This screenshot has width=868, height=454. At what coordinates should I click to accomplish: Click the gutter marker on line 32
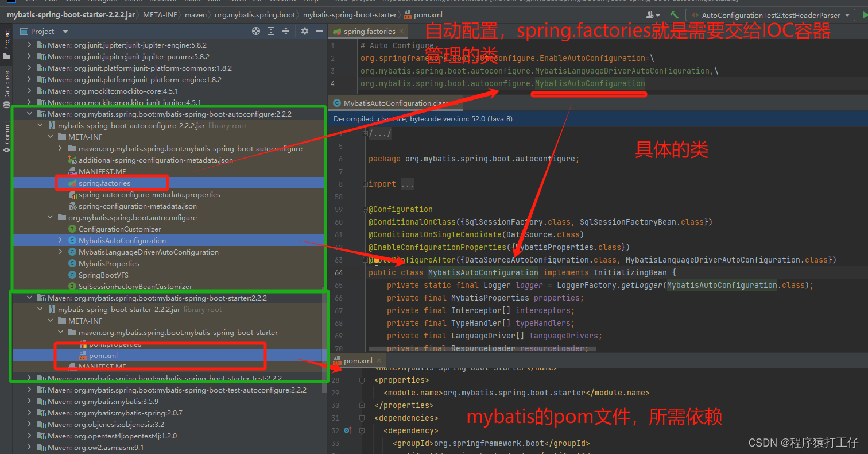pyautogui.click(x=347, y=430)
